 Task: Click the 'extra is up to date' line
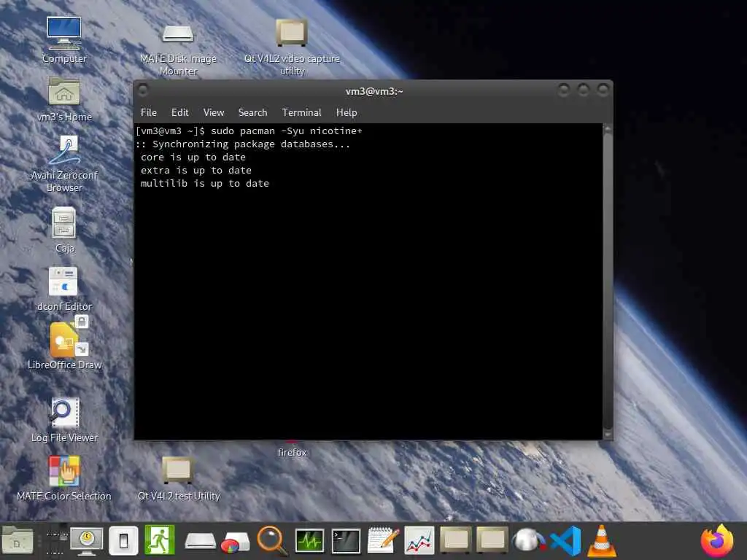pyautogui.click(x=196, y=170)
